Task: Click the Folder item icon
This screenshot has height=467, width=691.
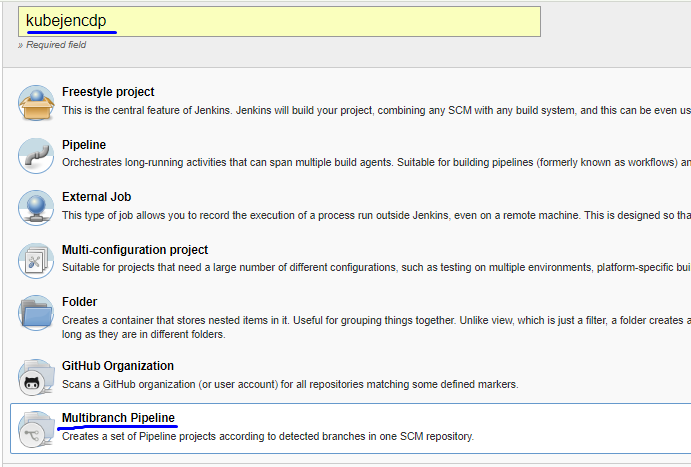Action: click(x=35, y=313)
